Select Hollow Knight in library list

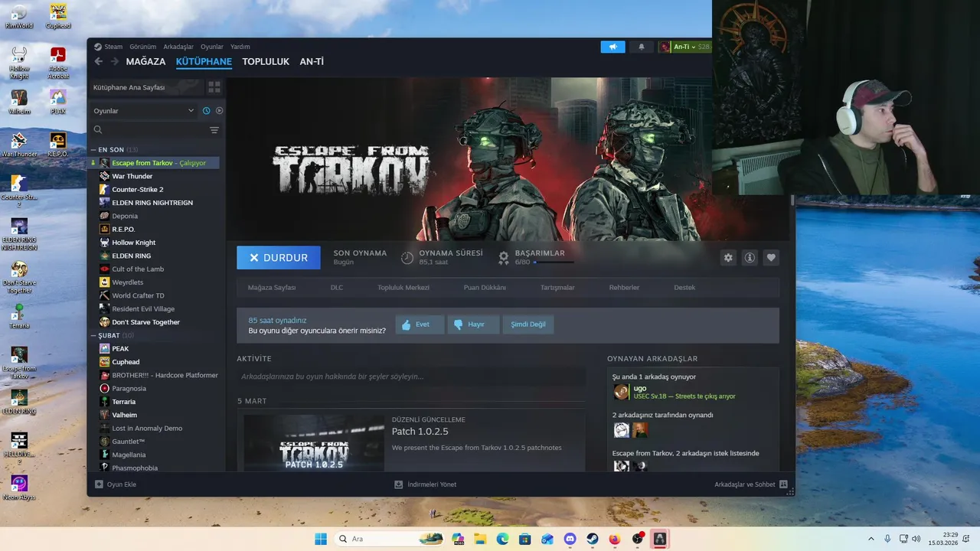134,243
